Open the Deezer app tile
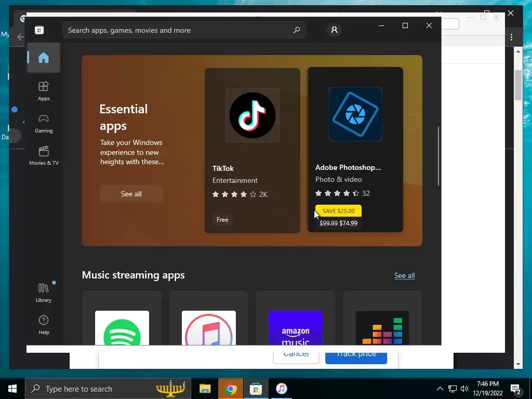Screen dimensions: 532x399 tap(382, 318)
